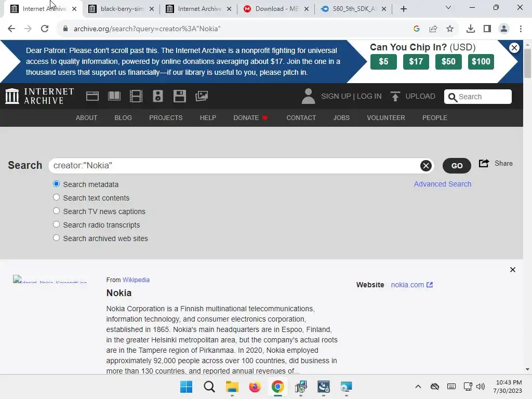Open CONTACT menu item
532x399 pixels.
coord(301,118)
